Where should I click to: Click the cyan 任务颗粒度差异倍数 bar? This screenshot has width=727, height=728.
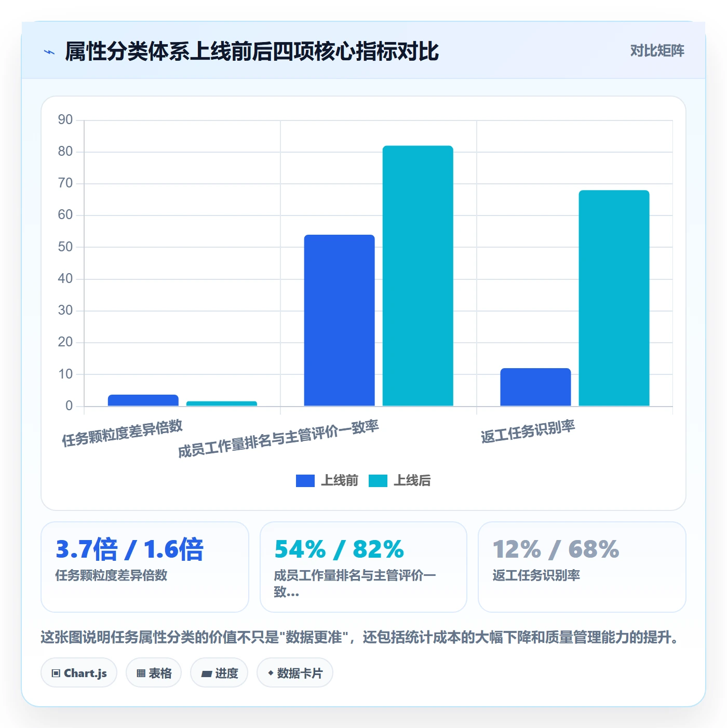[x=222, y=403]
